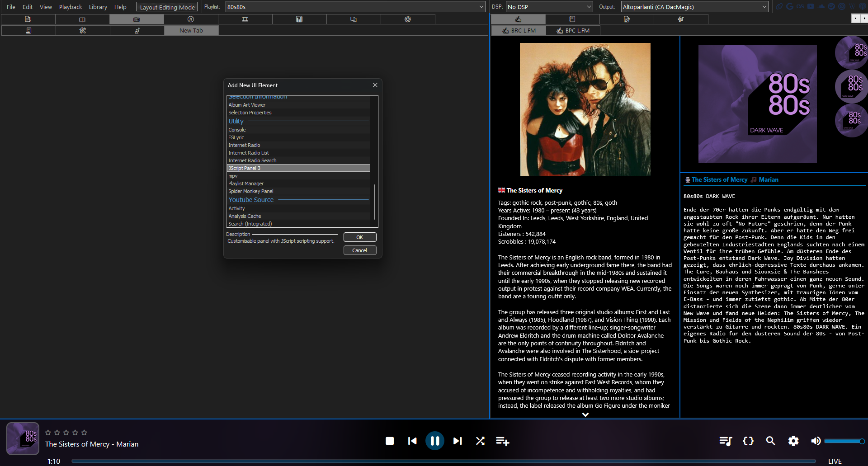Open the music notes icon tab in right panel
The height and width of the screenshot is (466, 868).
(x=681, y=19)
